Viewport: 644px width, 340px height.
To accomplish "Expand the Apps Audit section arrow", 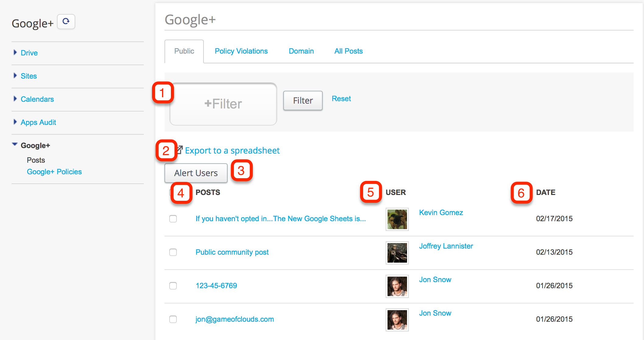I will [x=15, y=122].
